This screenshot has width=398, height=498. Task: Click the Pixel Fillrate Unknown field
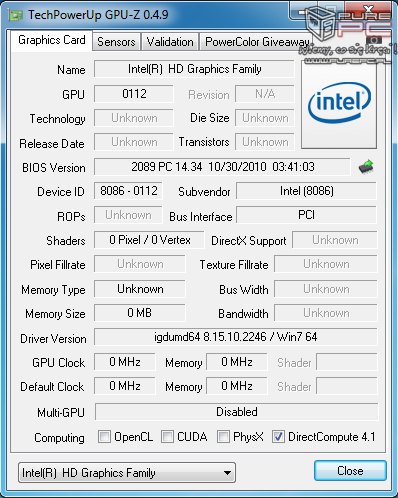click(x=140, y=264)
